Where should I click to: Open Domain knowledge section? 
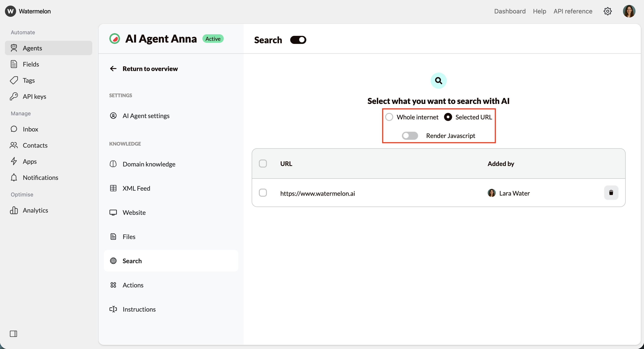pyautogui.click(x=149, y=164)
